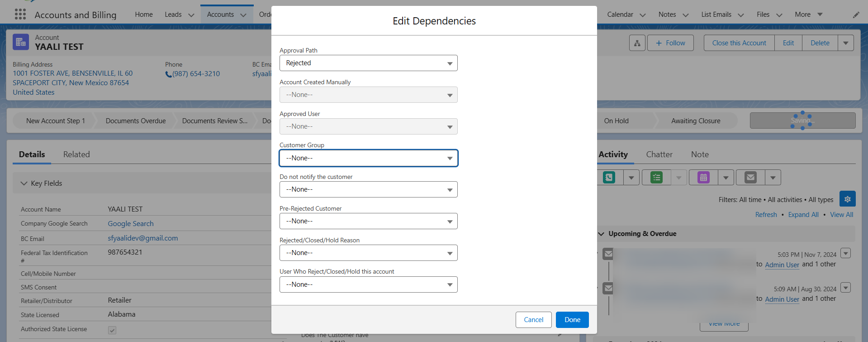Viewport: 868px width, 342px height.
Task: Click the View All link
Action: pos(841,215)
